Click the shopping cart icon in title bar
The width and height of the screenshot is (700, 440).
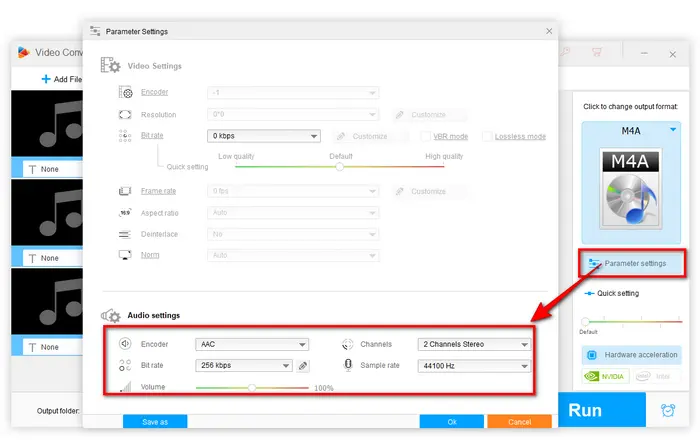coord(597,52)
